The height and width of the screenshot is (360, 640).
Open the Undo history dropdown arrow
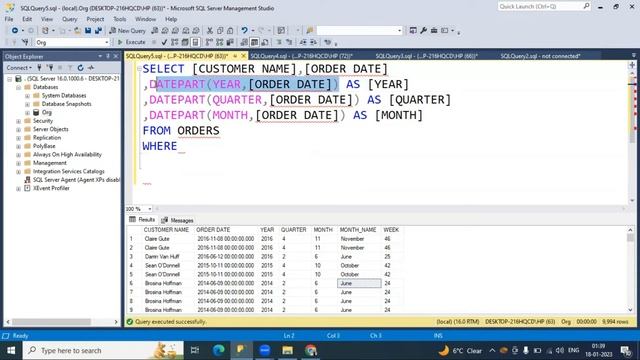(253, 31)
